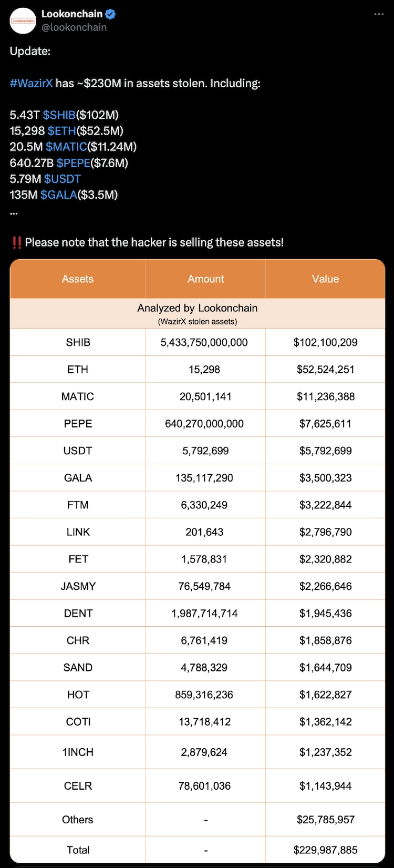
Task: Open the tweet's more options menu
Action: [x=379, y=14]
